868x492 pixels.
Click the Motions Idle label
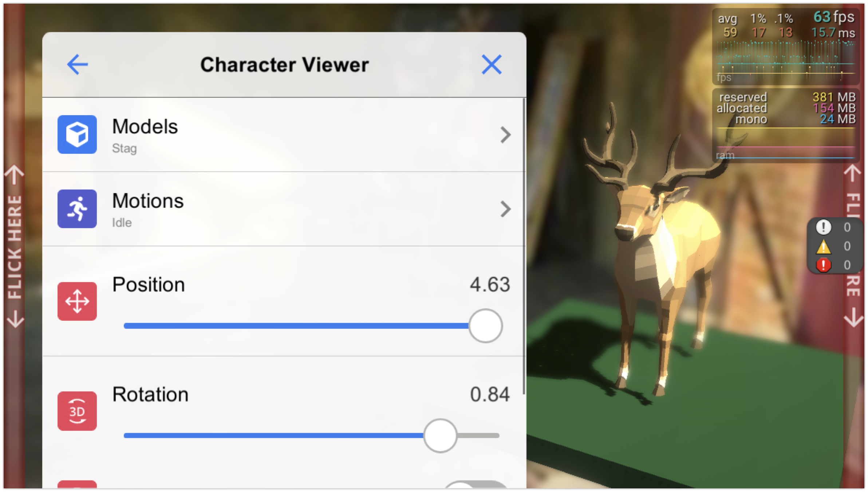(122, 222)
